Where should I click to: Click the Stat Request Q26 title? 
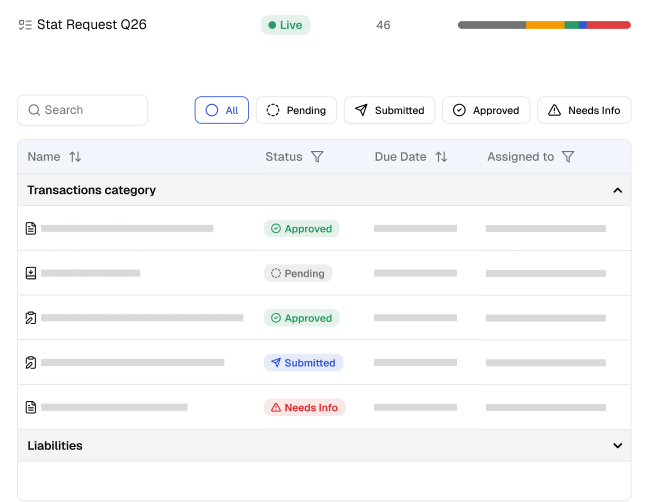pos(92,25)
